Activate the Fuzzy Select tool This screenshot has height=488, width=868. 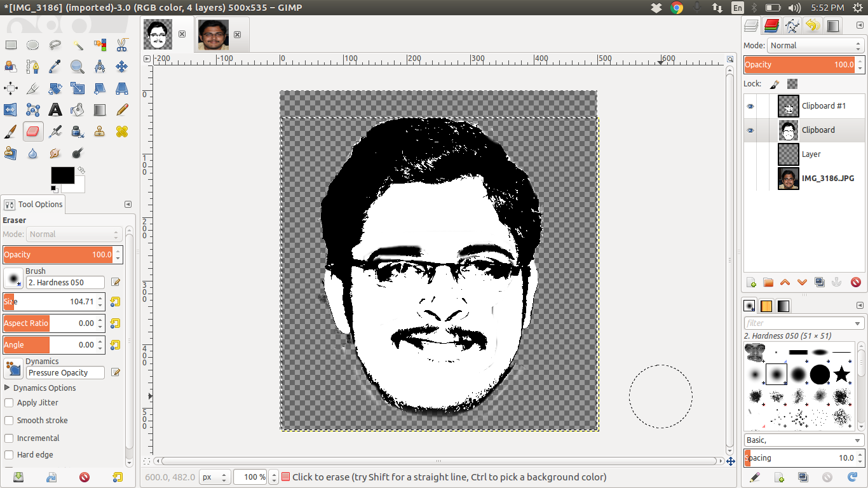(x=76, y=44)
